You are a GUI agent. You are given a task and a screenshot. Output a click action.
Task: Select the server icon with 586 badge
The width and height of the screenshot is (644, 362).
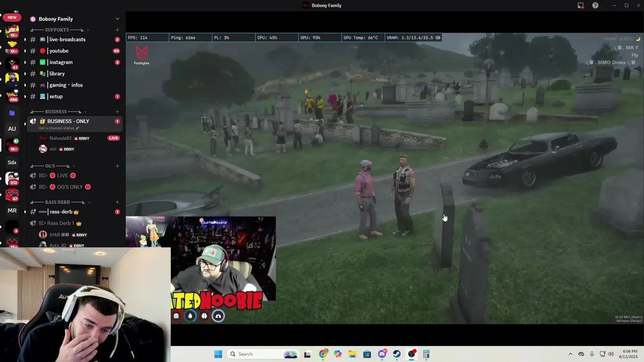click(x=12, y=95)
